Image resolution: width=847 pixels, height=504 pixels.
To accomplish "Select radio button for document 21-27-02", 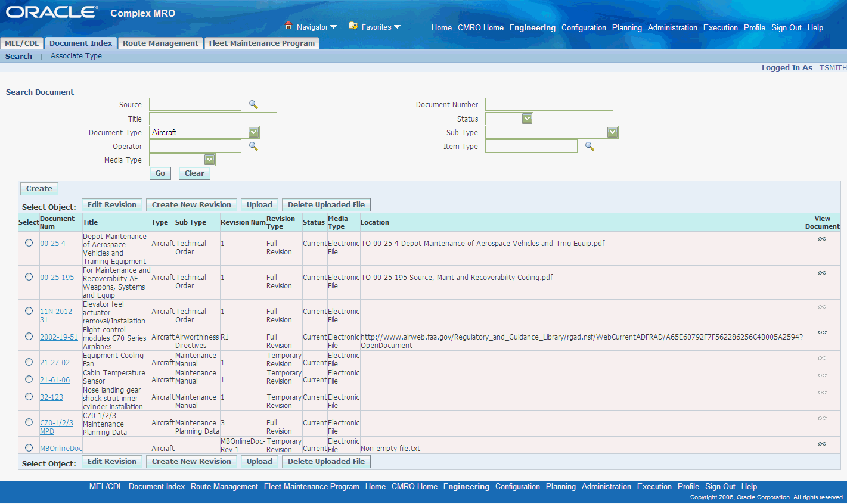I will pos(29,362).
